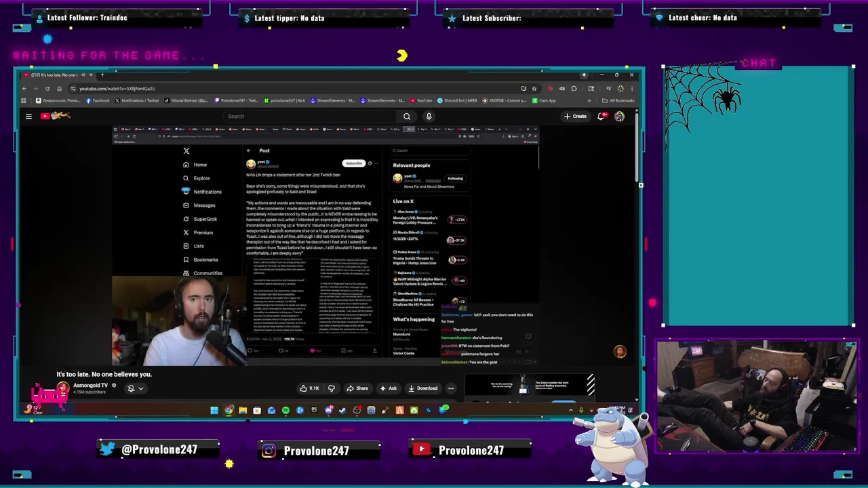Start voice search with the microphone
The width and height of the screenshot is (868, 488).
[x=429, y=116]
